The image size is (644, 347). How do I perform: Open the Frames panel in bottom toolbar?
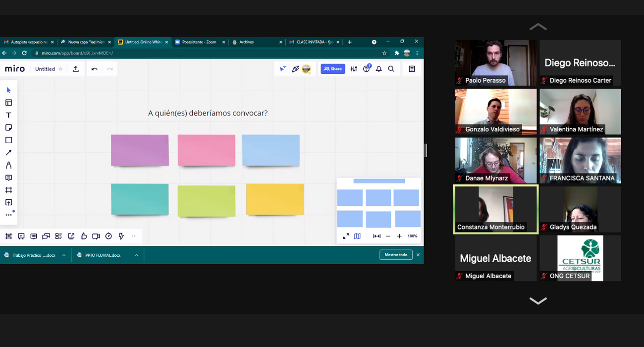point(8,236)
